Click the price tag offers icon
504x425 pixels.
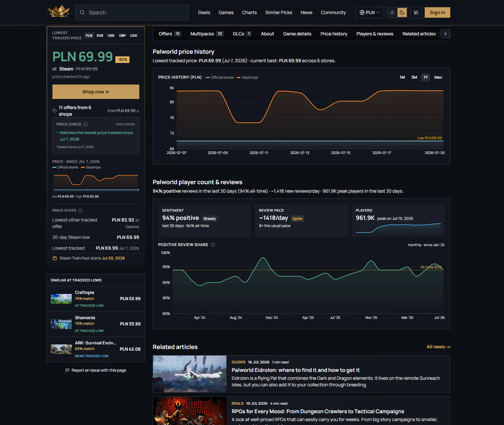click(x=55, y=111)
